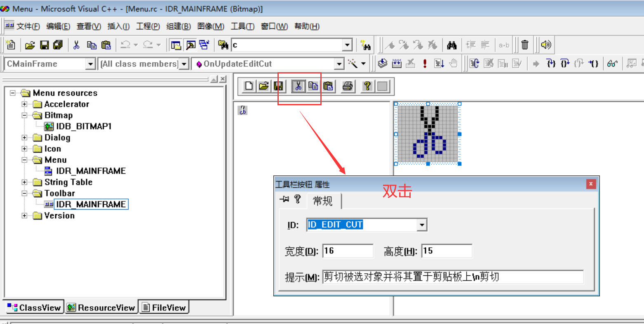The width and height of the screenshot is (644, 324).
Task: Click the Compile icon in build toolbar
Action: point(383,64)
